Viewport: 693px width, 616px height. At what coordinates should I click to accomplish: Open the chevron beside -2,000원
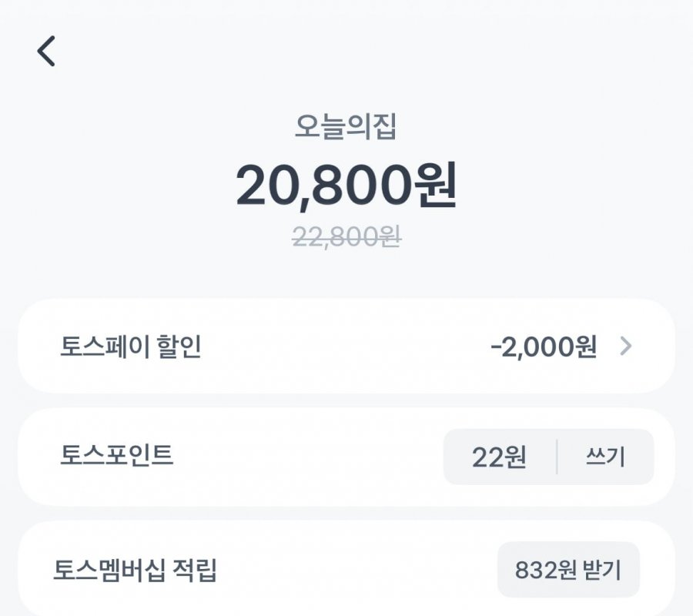coord(626,346)
